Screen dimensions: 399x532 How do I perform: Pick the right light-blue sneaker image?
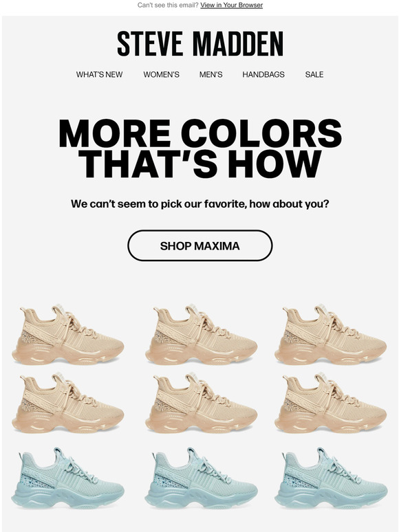pyautogui.click(x=330, y=478)
